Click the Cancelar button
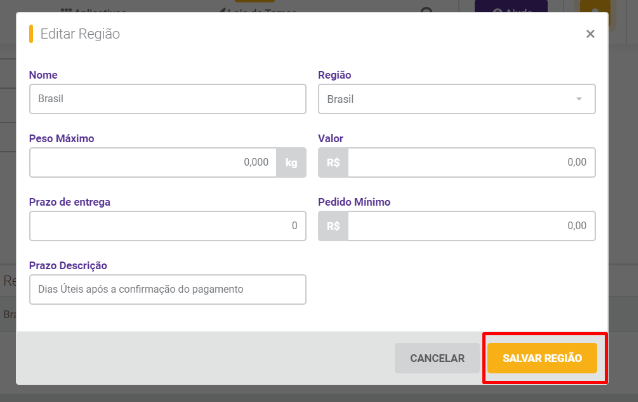 coord(437,358)
